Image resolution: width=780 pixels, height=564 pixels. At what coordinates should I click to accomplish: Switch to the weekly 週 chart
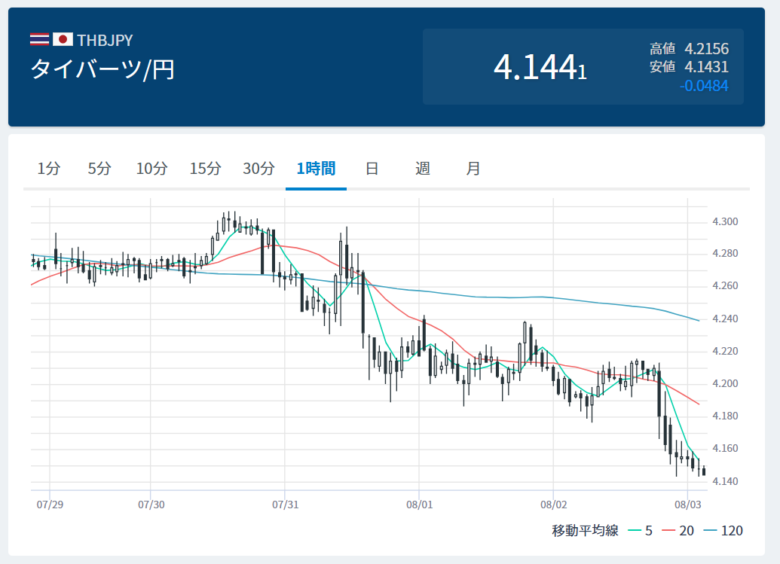tap(422, 169)
